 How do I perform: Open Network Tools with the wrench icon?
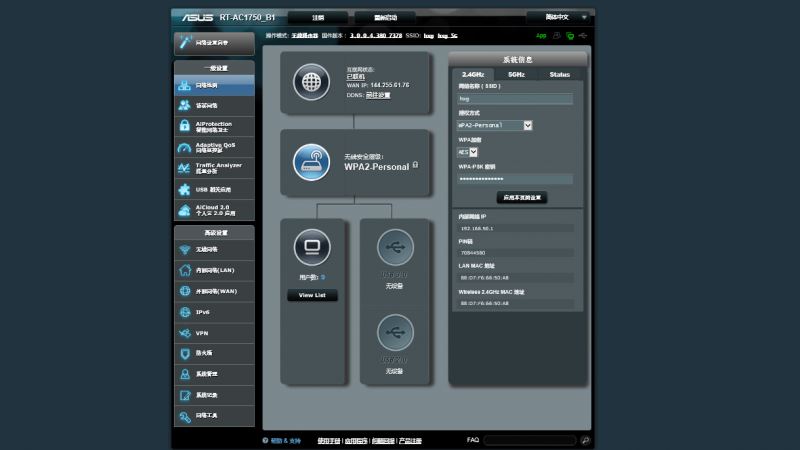pyautogui.click(x=214, y=416)
